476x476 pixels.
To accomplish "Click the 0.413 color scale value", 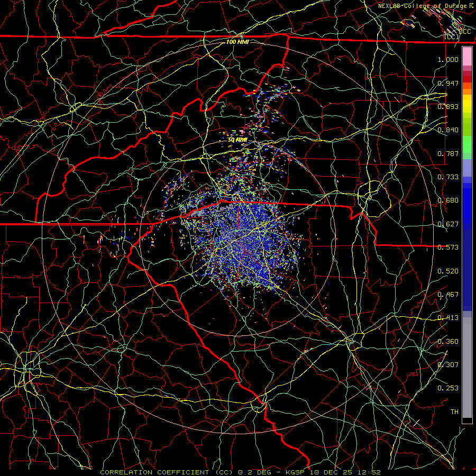I will tap(448, 318).
